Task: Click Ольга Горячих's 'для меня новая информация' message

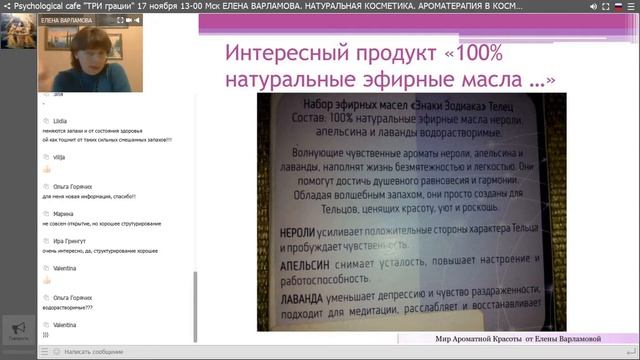Action: (x=89, y=196)
